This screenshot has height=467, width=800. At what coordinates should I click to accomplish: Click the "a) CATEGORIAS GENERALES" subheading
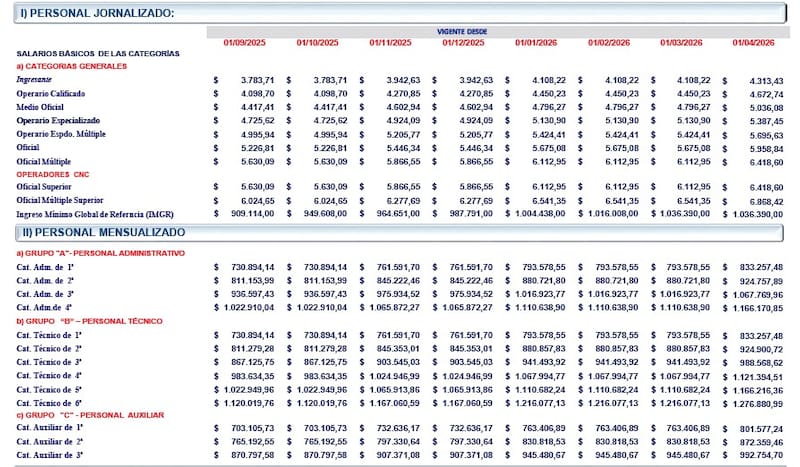71,65
